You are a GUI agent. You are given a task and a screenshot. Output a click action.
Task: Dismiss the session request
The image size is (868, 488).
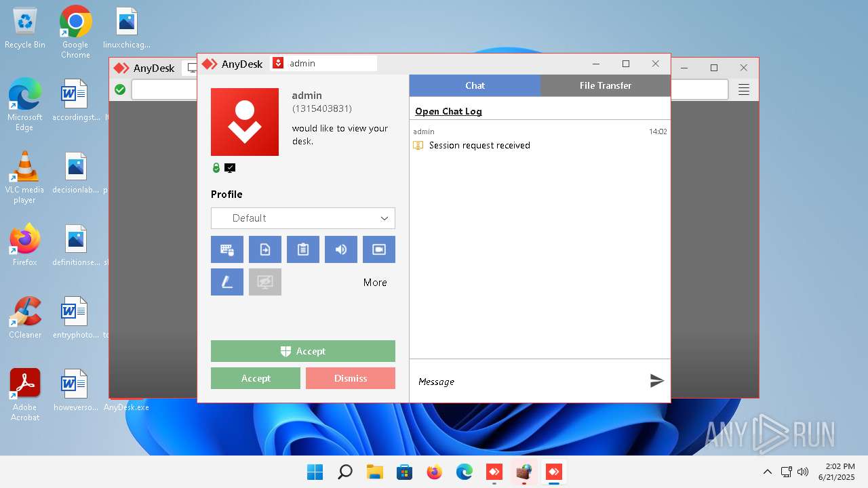click(x=351, y=378)
